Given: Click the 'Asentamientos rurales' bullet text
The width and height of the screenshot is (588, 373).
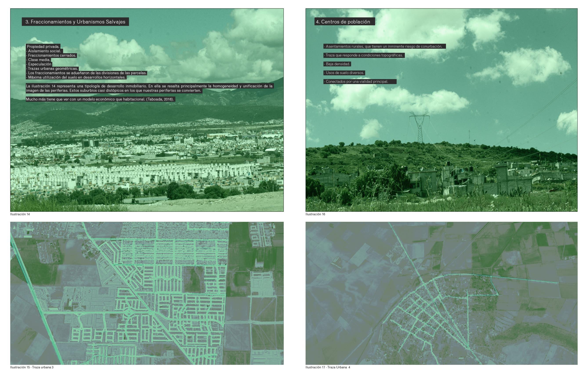Looking at the screenshot, I should pyautogui.click(x=383, y=46).
